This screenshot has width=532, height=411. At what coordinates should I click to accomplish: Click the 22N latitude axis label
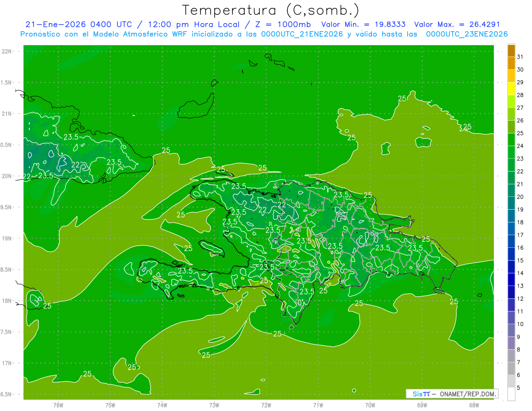8,51
